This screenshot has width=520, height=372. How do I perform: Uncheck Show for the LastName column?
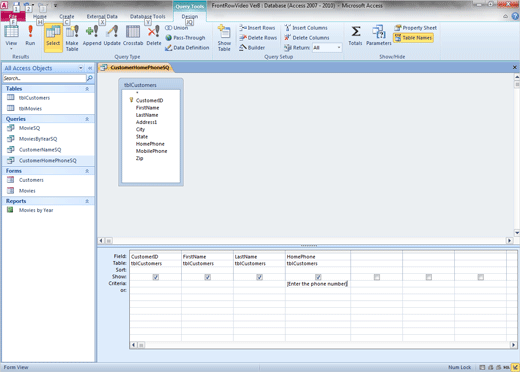[x=260, y=277]
